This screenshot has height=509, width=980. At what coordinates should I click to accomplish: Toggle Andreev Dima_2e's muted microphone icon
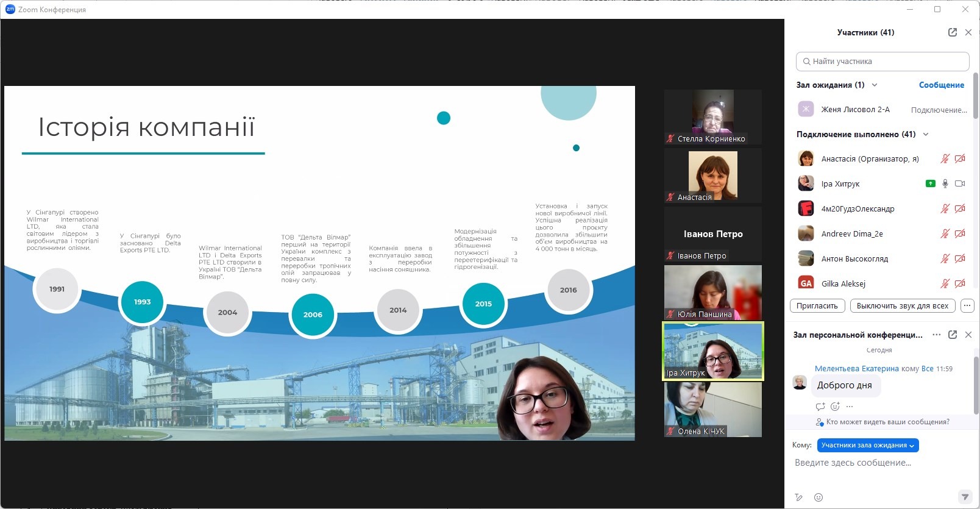[x=945, y=233]
